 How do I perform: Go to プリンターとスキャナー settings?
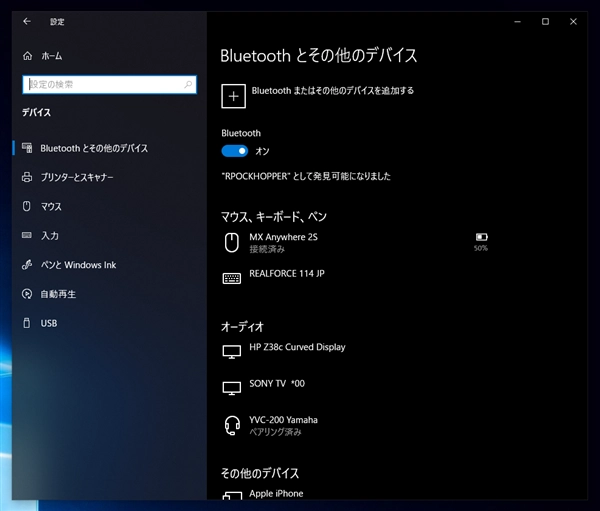pyautogui.click(x=77, y=177)
